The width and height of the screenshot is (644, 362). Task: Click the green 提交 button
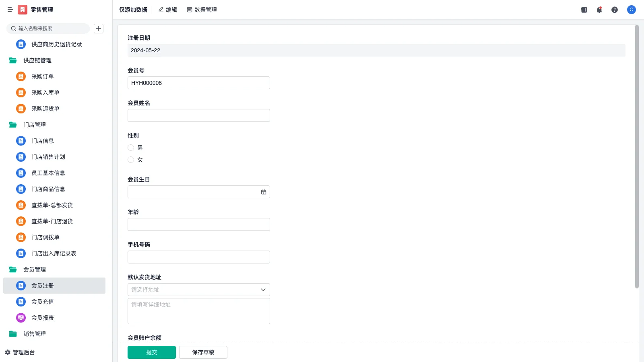tap(152, 352)
